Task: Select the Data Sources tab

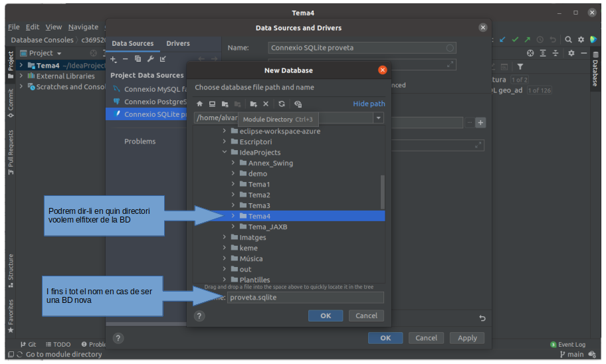Action: (133, 43)
